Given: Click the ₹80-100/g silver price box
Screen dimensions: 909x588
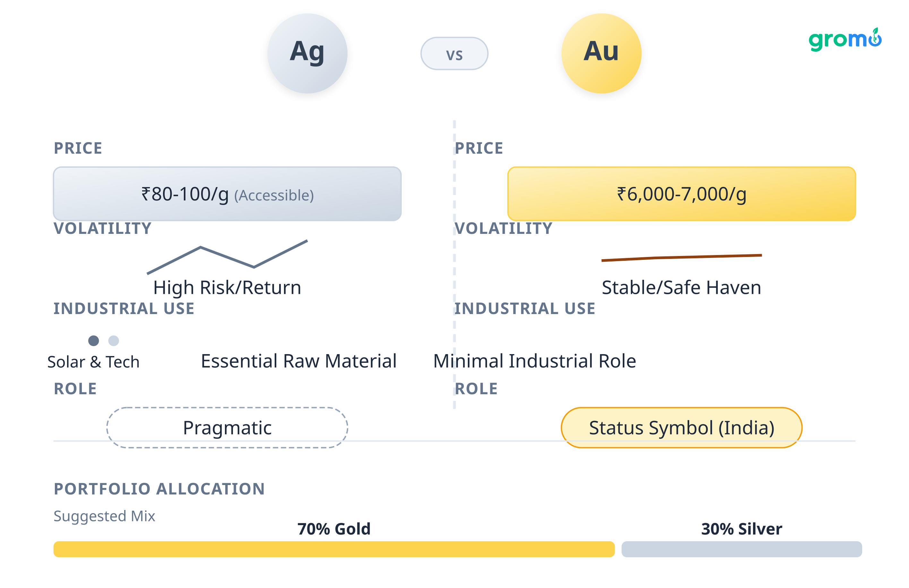Looking at the screenshot, I should tap(227, 194).
